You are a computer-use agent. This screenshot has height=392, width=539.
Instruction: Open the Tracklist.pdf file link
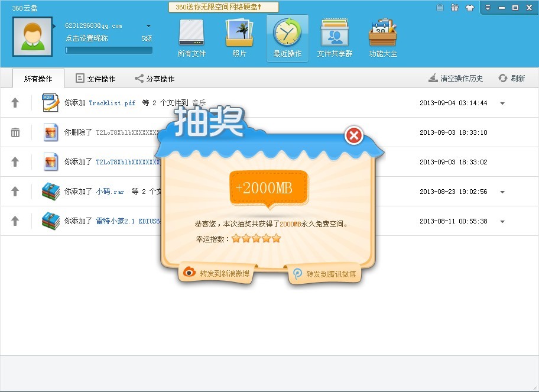112,103
